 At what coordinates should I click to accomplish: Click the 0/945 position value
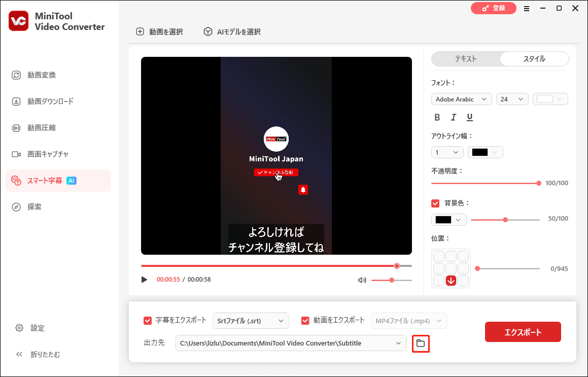coord(559,269)
